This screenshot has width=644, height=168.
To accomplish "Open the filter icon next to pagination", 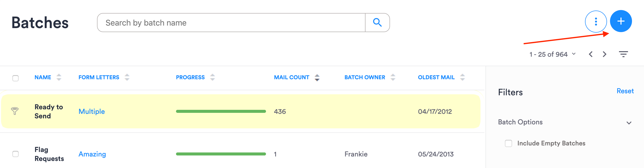I will click(624, 54).
